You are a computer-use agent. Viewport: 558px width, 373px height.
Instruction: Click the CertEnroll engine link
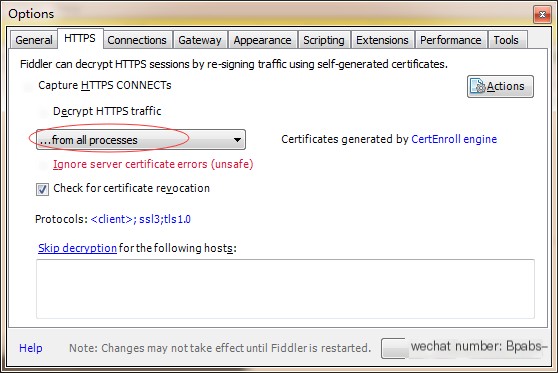454,139
